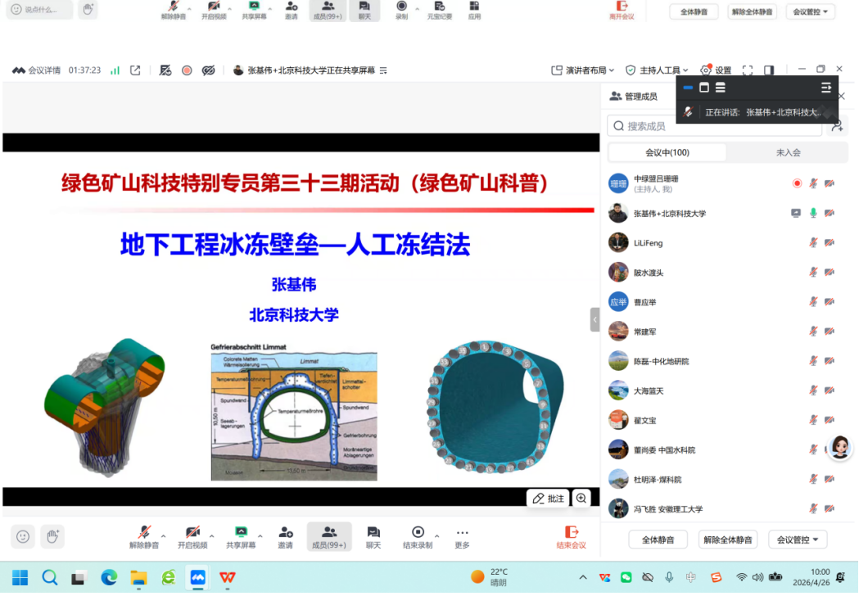
Task: Expand the 演讲者布局 layout dropdown
Action: pyautogui.click(x=585, y=70)
